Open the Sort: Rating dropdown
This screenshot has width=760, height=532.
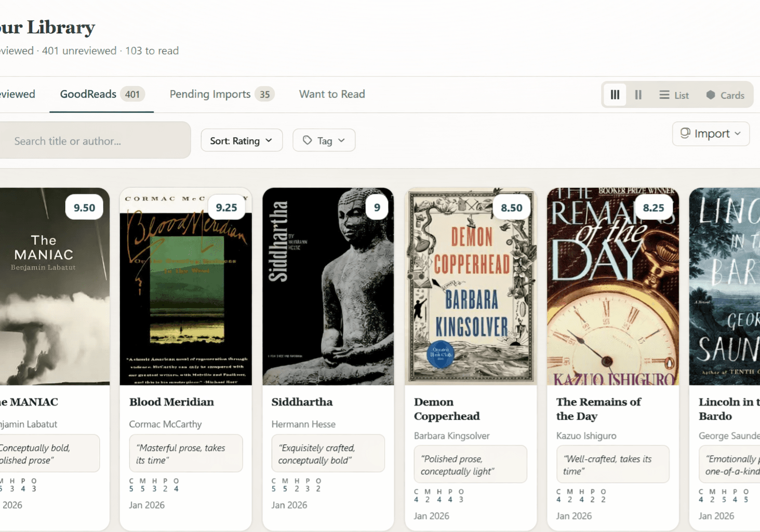[x=241, y=140]
